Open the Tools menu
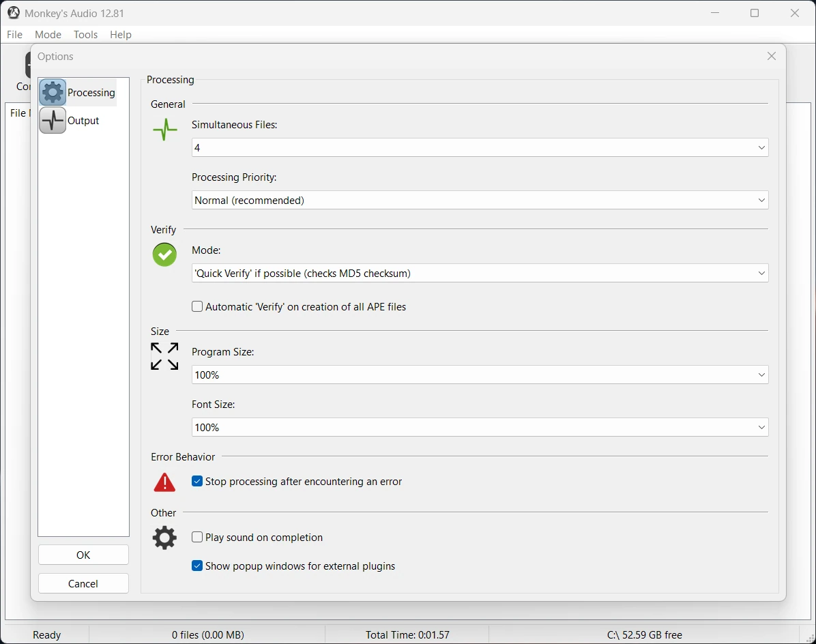This screenshot has height=644, width=816. 85,34
